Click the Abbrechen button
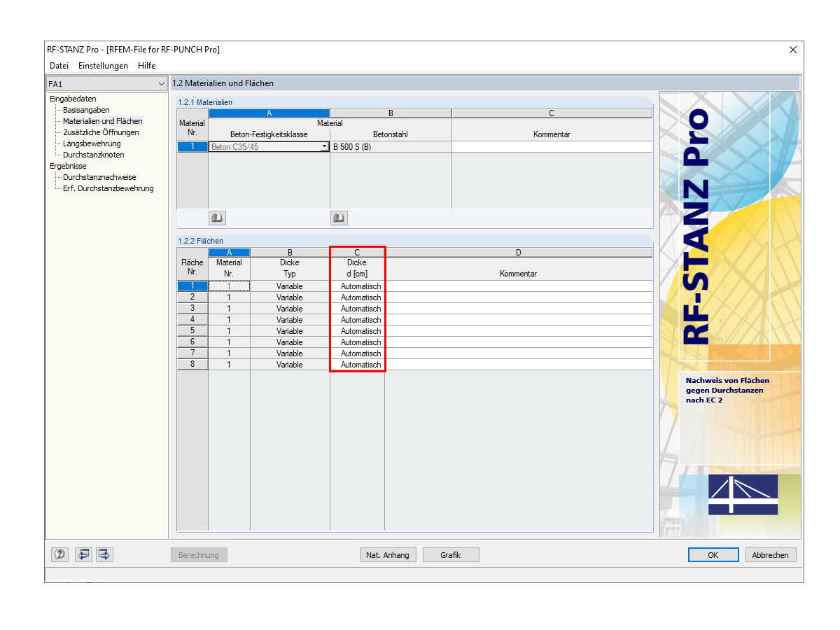This screenshot has height=630, width=840. [771, 555]
